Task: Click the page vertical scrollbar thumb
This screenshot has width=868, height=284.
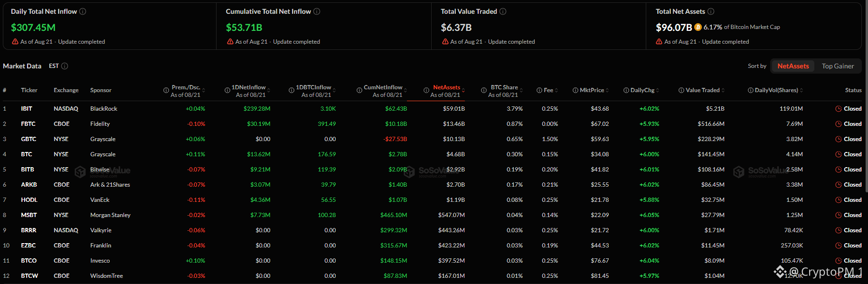Action: click(866, 95)
